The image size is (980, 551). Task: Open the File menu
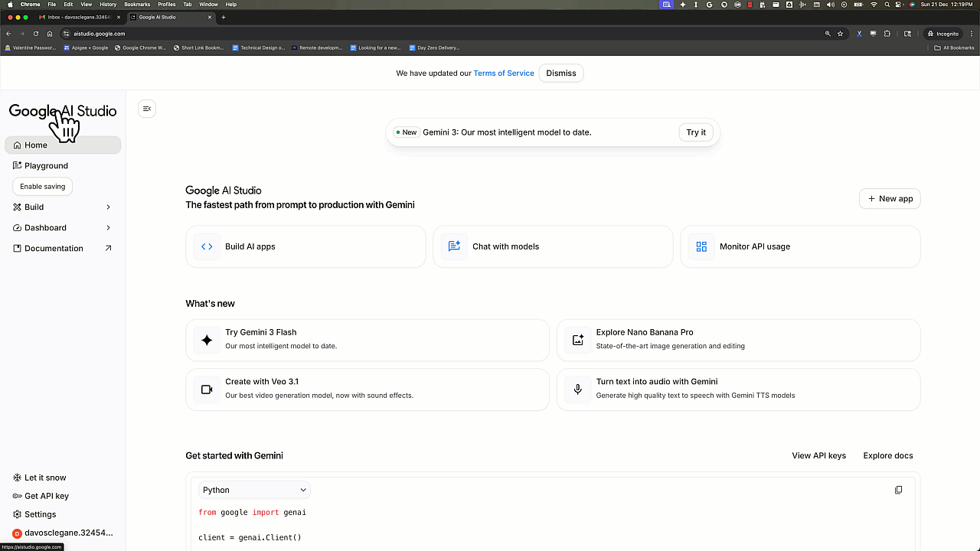coord(52,5)
